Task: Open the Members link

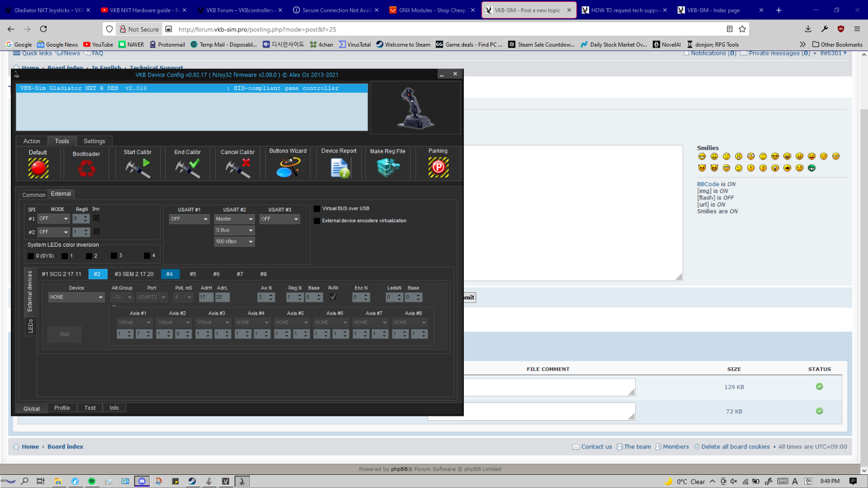Action: [675, 447]
